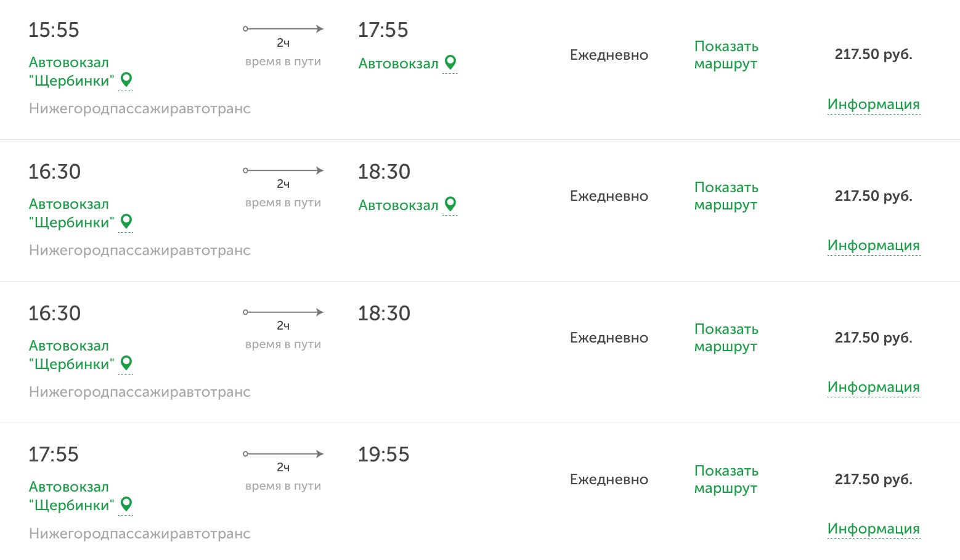960x560 pixels.
Task: Show route for the 17:55 departure
Action: click(726, 479)
